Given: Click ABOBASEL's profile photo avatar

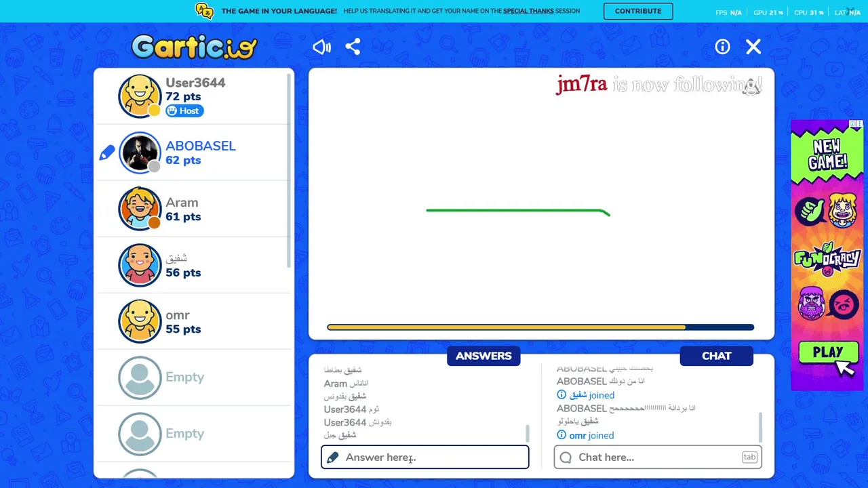Looking at the screenshot, I should [x=140, y=152].
